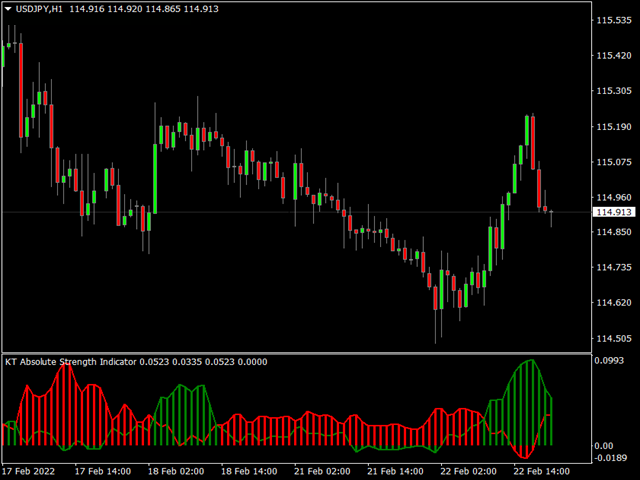Select the indicator scale value 0.00
The width and height of the screenshot is (640, 480).
point(603,446)
